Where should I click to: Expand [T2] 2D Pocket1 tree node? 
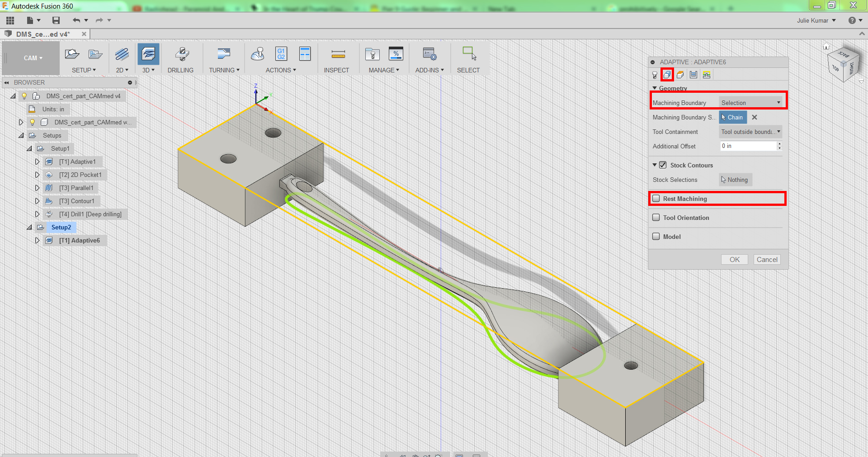pyautogui.click(x=38, y=175)
